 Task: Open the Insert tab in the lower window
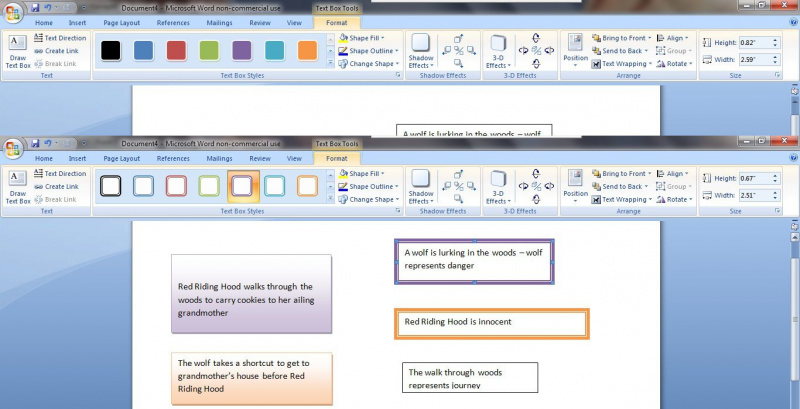coord(78,159)
